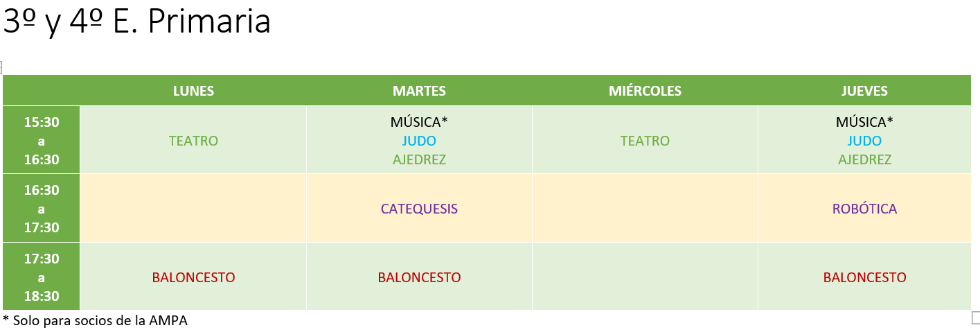Click BALONCESTO in the Jueves column
Screen dimensions: 980x330
[864, 277]
